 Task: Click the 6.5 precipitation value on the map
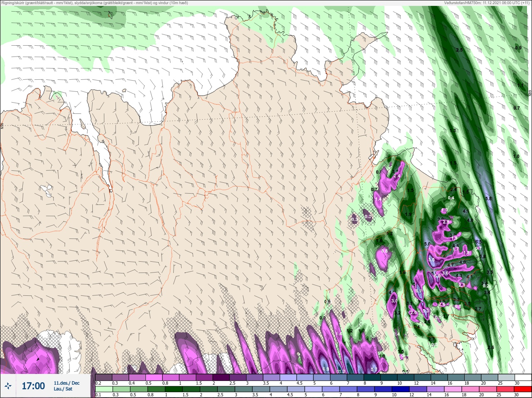[x=478, y=242]
